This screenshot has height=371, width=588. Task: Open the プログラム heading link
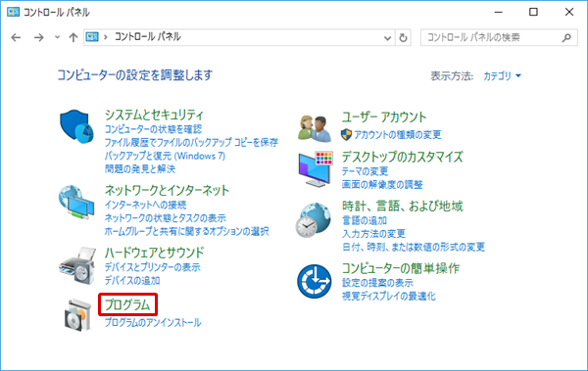[127, 304]
